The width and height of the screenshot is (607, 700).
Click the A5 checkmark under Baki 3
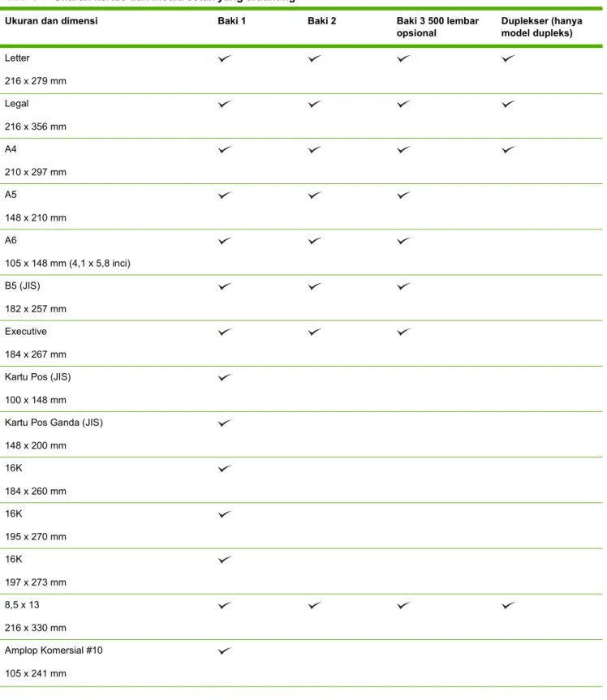click(x=404, y=195)
